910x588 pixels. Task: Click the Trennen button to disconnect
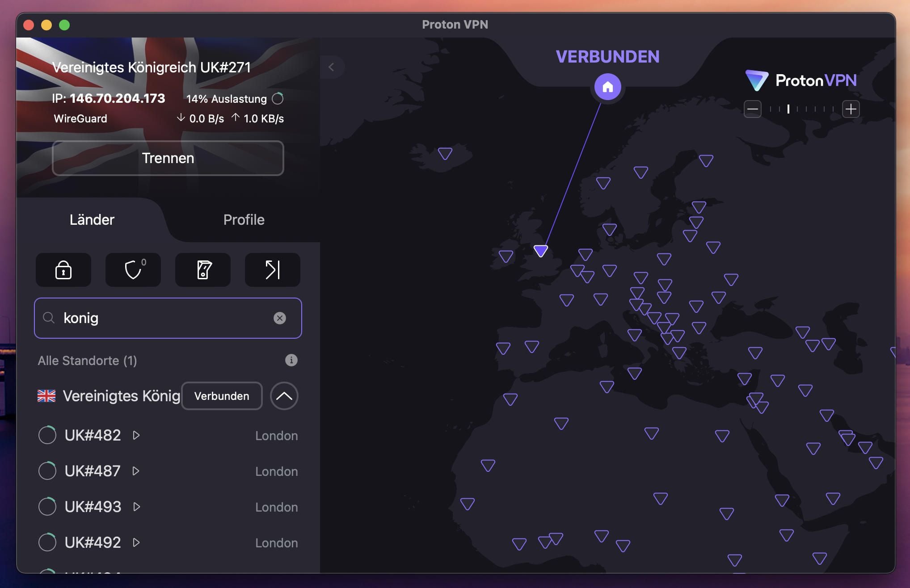click(x=168, y=158)
